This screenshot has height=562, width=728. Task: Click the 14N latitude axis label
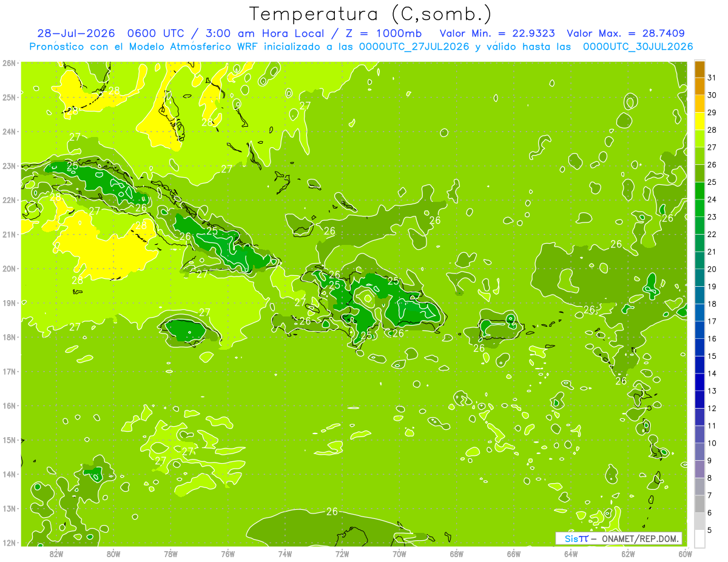pos(9,474)
